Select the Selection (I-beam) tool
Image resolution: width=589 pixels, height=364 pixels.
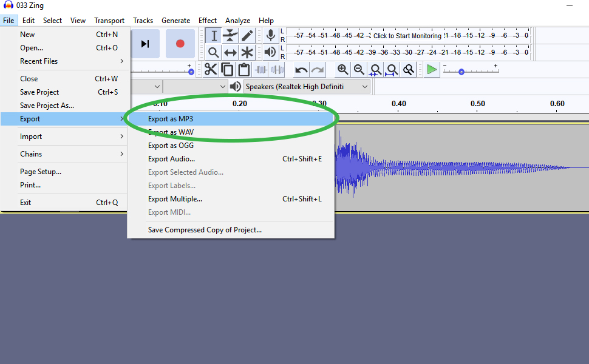(213, 36)
